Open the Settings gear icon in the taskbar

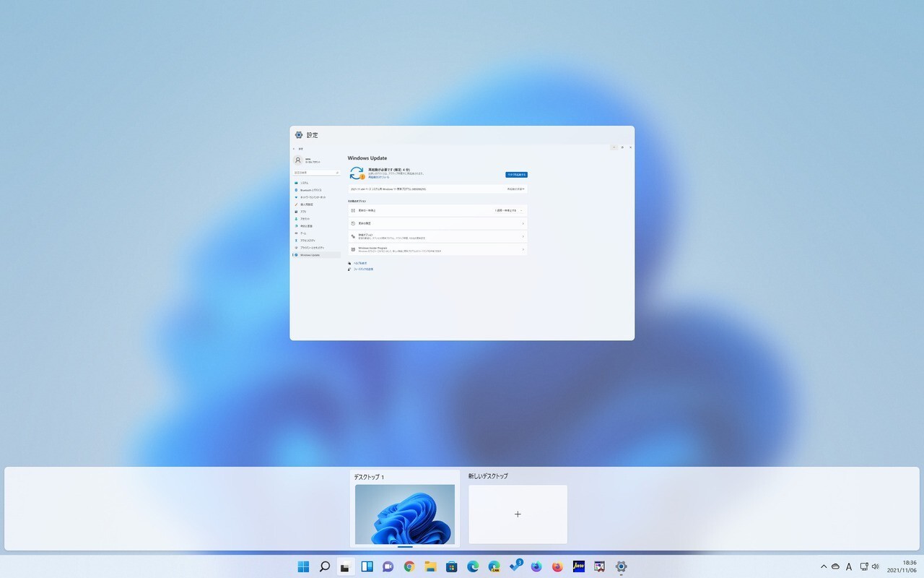(x=621, y=566)
